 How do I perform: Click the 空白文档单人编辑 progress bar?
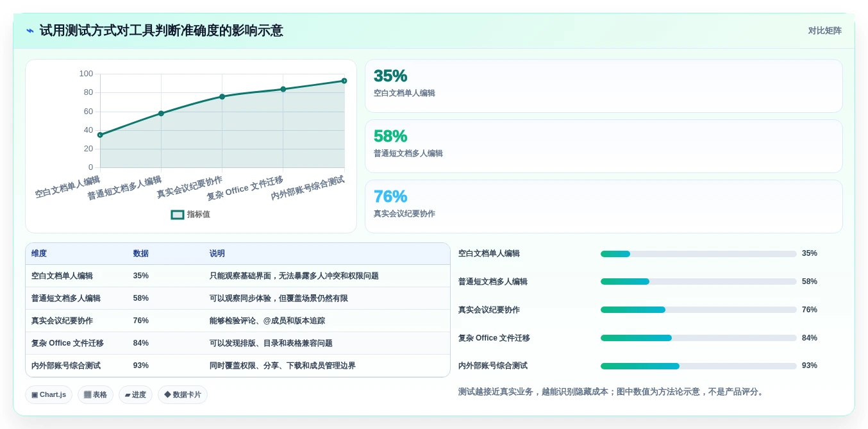pyautogui.click(x=699, y=254)
